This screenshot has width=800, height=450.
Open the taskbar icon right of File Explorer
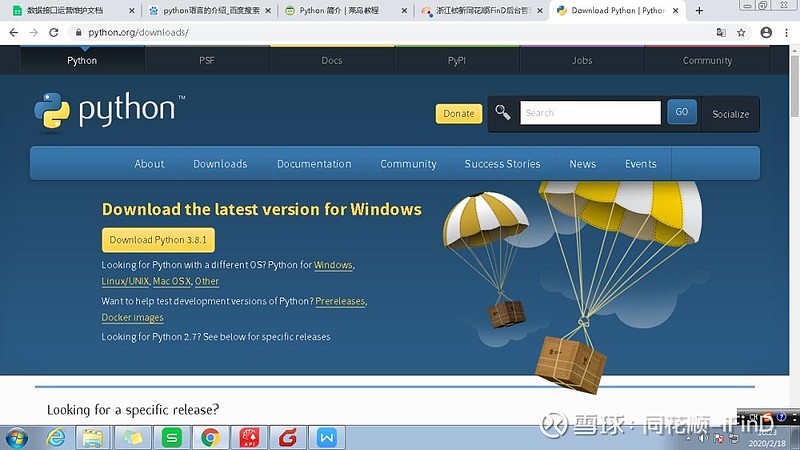coord(132,438)
